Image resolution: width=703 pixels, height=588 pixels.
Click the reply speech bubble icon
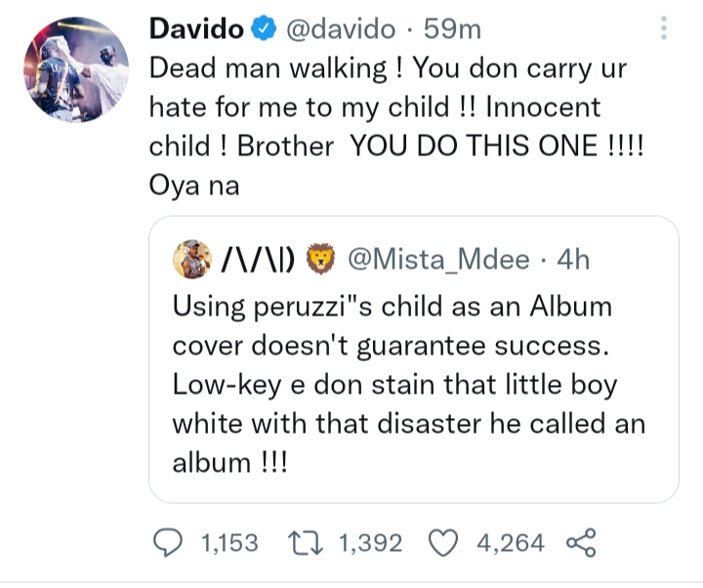point(171,543)
